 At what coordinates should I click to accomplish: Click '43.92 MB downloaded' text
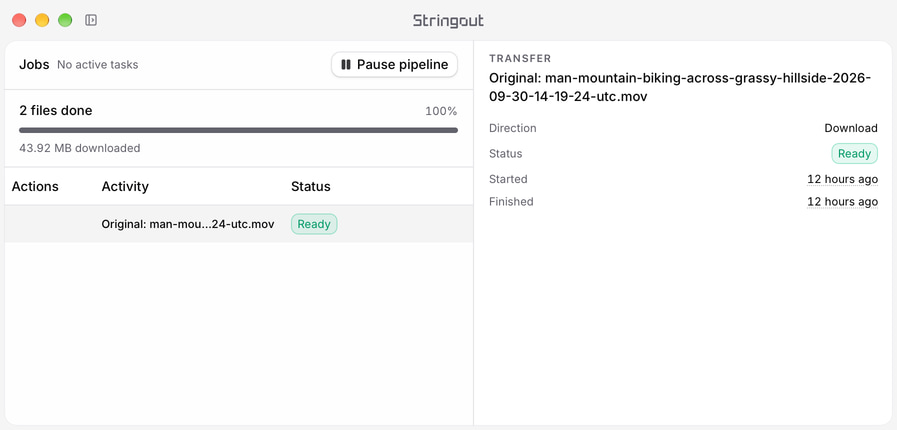[80, 148]
